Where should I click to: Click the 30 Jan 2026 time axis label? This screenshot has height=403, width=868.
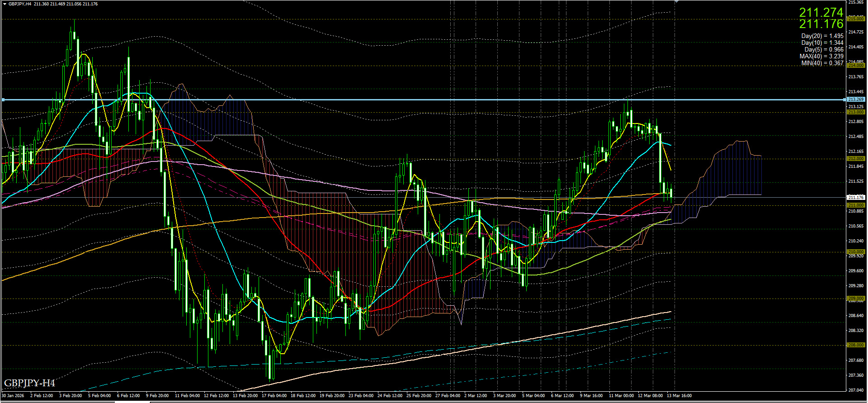point(13,396)
